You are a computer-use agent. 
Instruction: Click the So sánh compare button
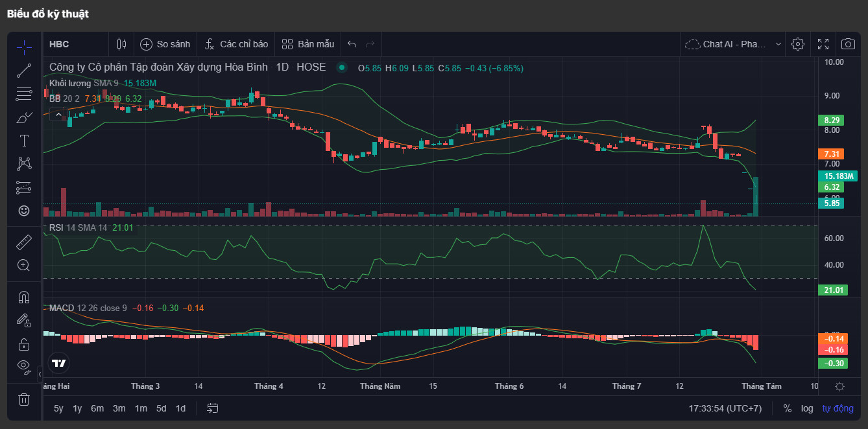[x=165, y=44]
